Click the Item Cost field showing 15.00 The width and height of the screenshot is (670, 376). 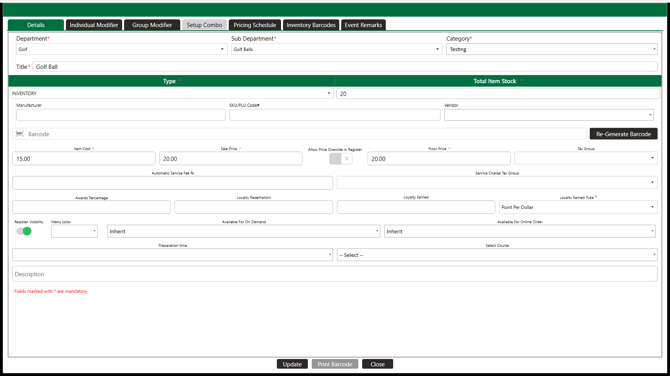pos(84,159)
